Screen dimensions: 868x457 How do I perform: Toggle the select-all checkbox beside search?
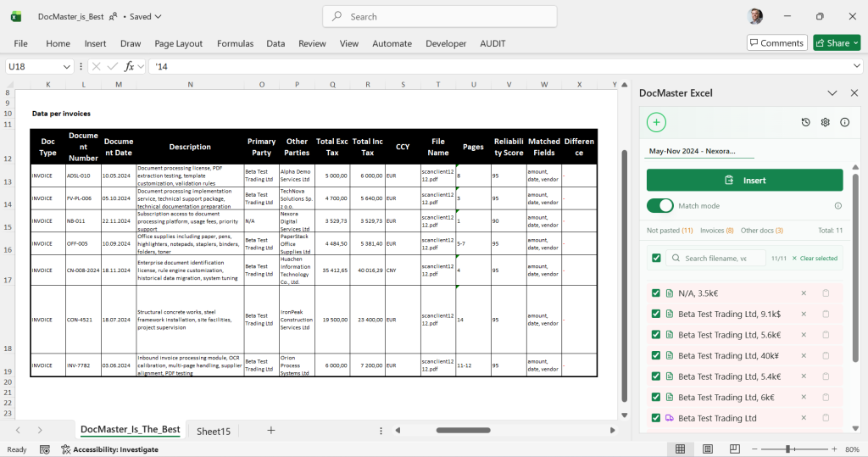657,258
